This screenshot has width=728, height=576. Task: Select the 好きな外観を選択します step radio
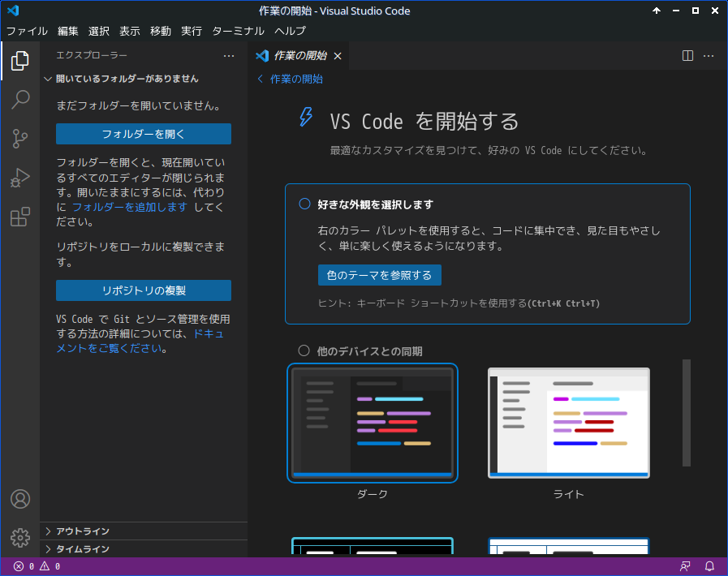(x=304, y=204)
